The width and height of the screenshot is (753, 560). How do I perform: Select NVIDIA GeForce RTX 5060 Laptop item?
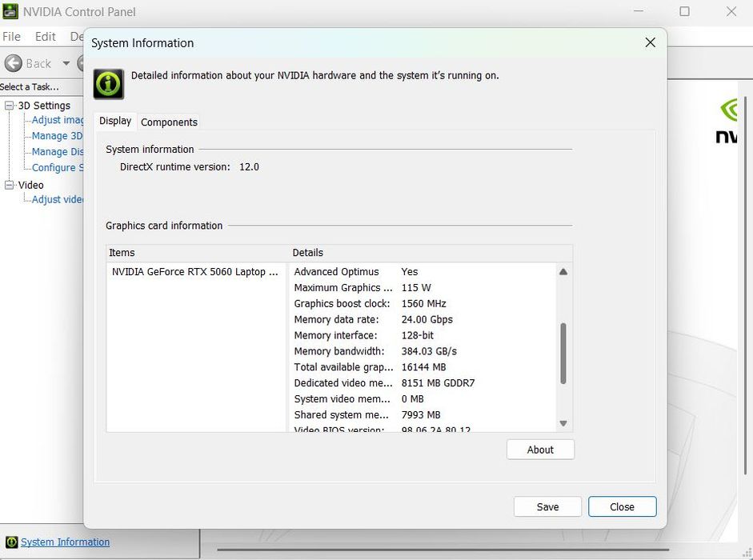pos(195,272)
